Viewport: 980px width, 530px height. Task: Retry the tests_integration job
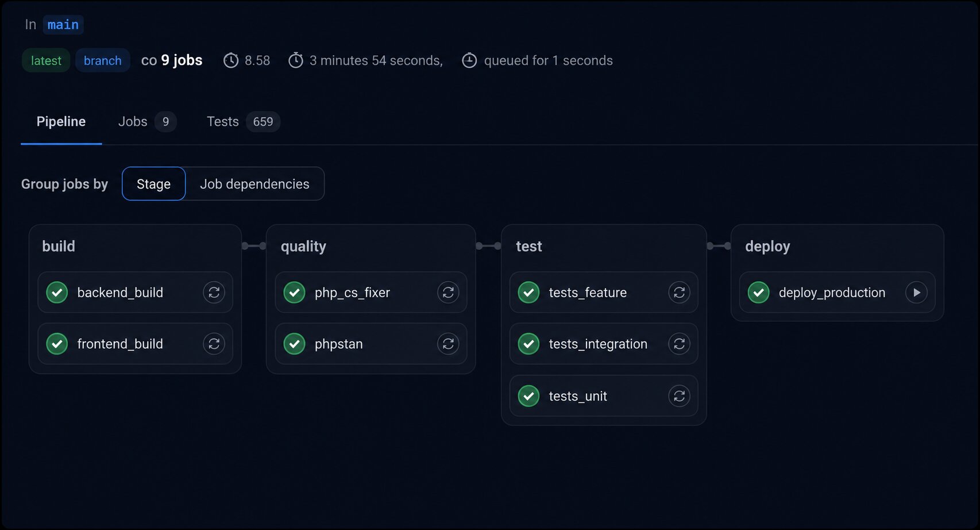pos(679,344)
